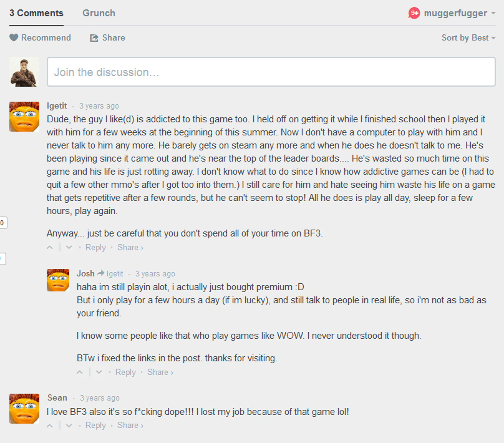Reply to Josh's comment

coord(125,372)
